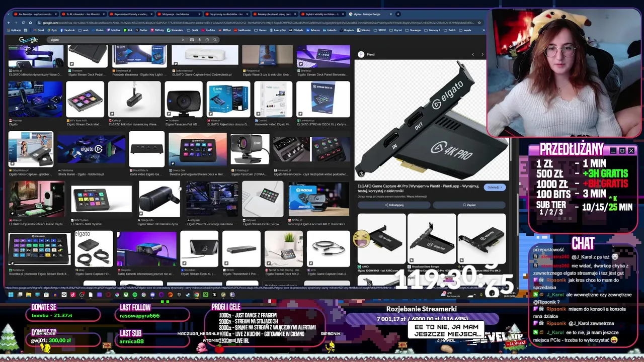Expand the work bookmarks folder
This screenshot has width=644, height=362.
pyautogui.click(x=84, y=30)
